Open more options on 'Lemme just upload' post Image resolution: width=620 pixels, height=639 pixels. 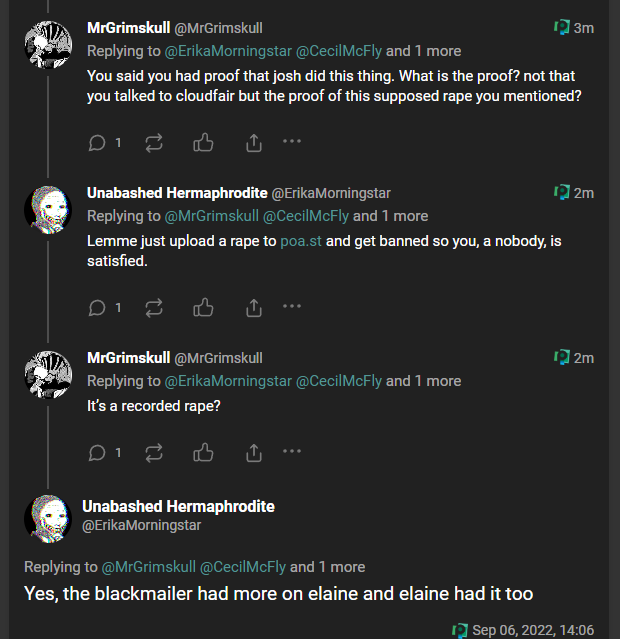292,306
